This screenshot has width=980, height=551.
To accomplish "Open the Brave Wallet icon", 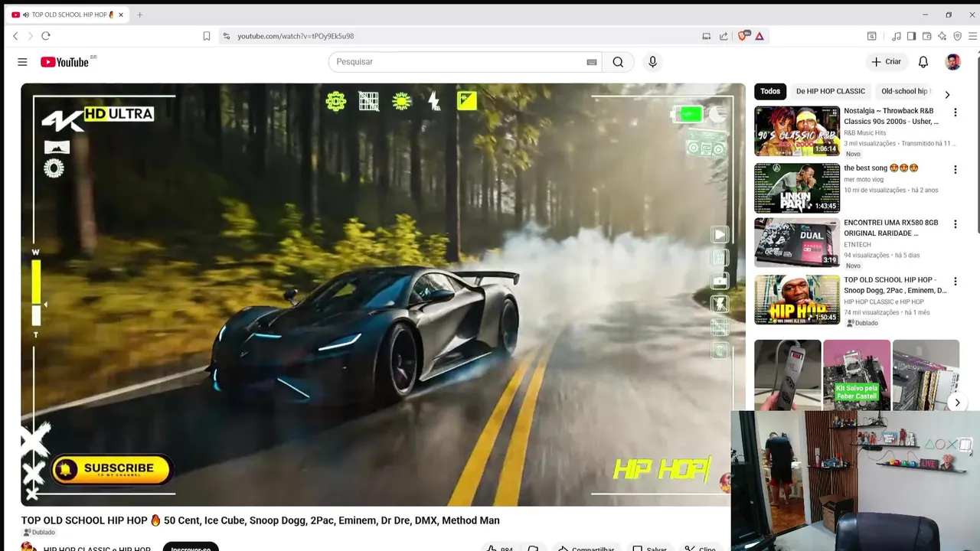I will click(926, 36).
